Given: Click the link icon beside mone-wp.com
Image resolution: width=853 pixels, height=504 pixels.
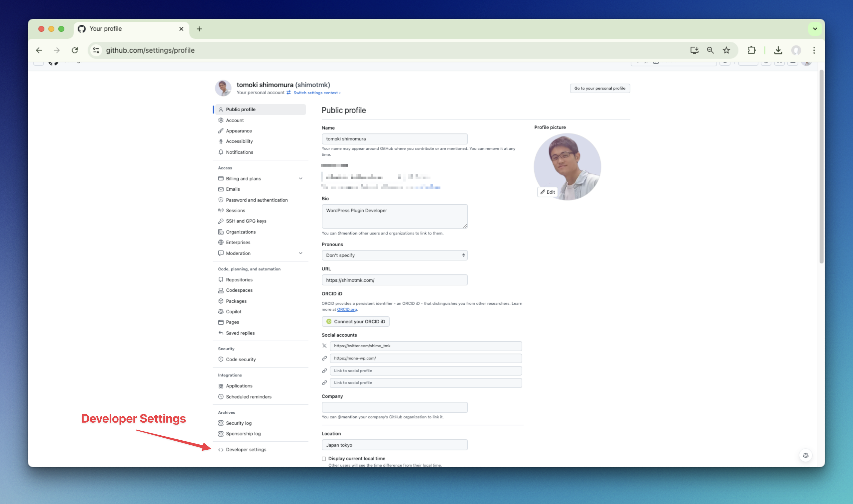Looking at the screenshot, I should tap(324, 358).
